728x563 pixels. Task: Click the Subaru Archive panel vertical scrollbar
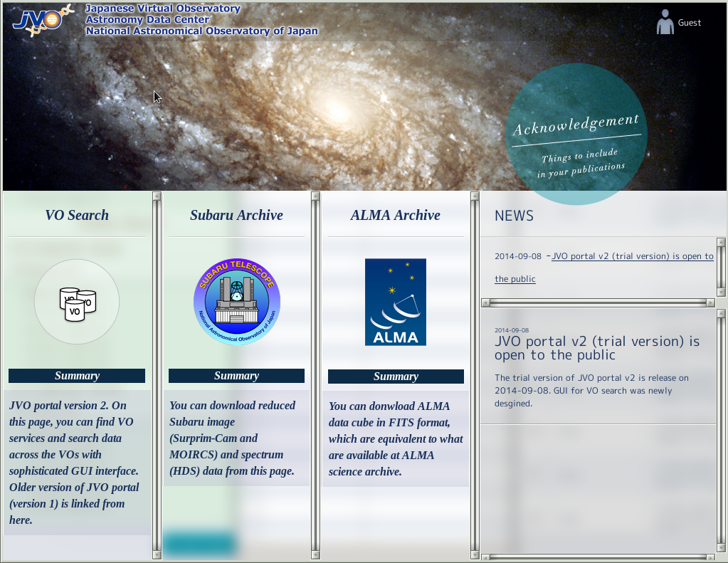(x=315, y=375)
